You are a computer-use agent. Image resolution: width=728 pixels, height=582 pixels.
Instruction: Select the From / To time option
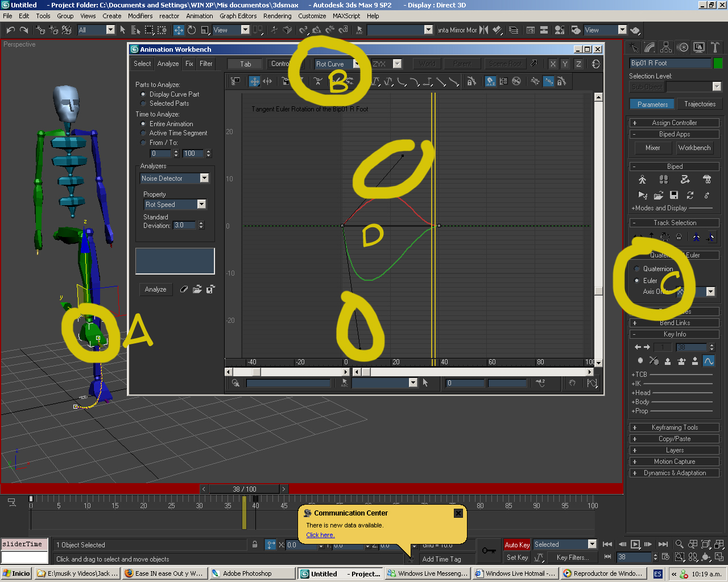pyautogui.click(x=143, y=143)
